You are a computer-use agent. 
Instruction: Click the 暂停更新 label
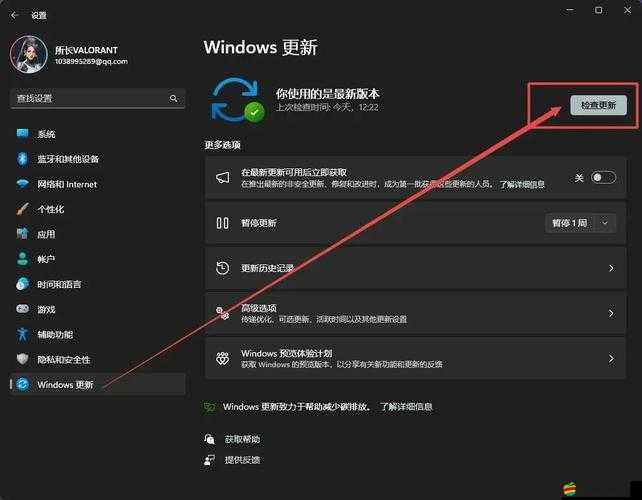click(258, 223)
